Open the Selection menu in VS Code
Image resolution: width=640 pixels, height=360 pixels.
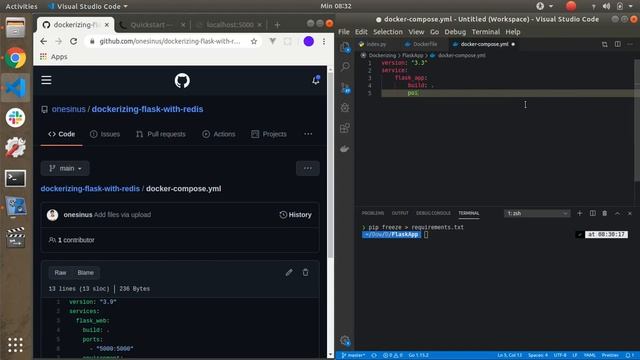[x=388, y=32]
